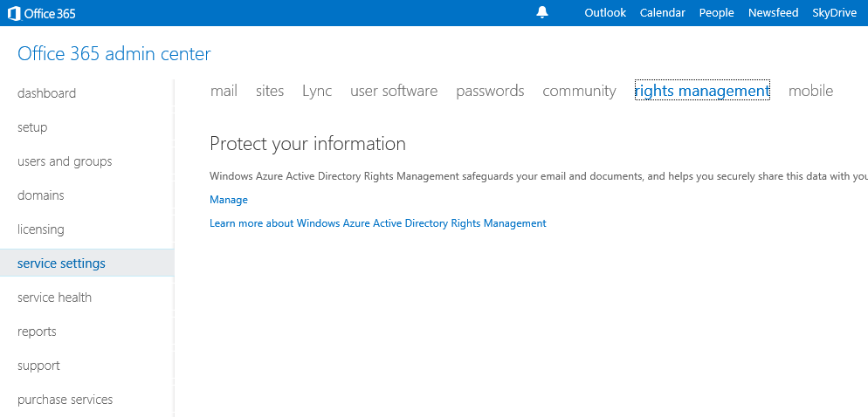Viewport: 868px width, 417px height.
Task: Click the Windows Azure Rights Management description
Action: (x=539, y=176)
